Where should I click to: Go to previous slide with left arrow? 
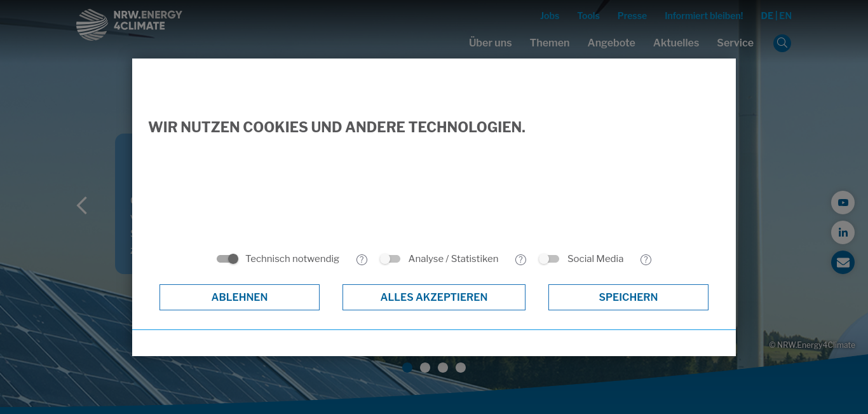click(81, 205)
